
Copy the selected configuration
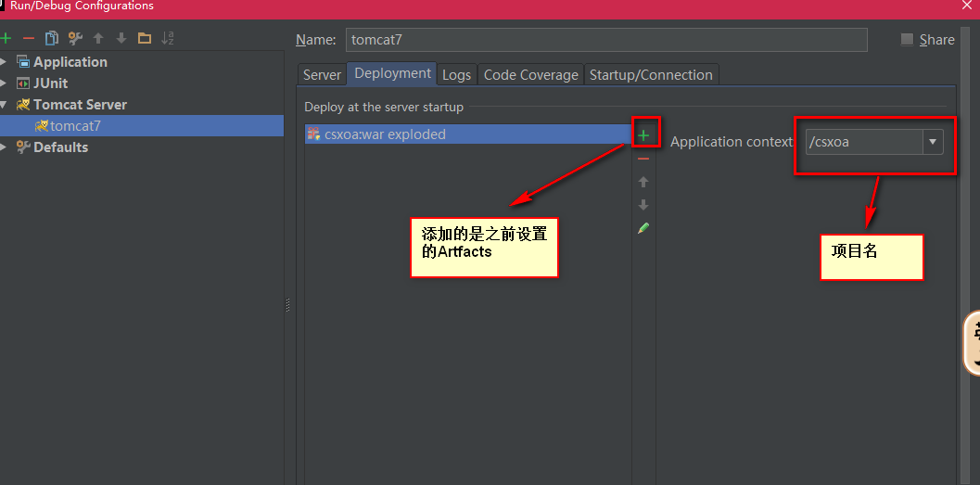[51, 38]
